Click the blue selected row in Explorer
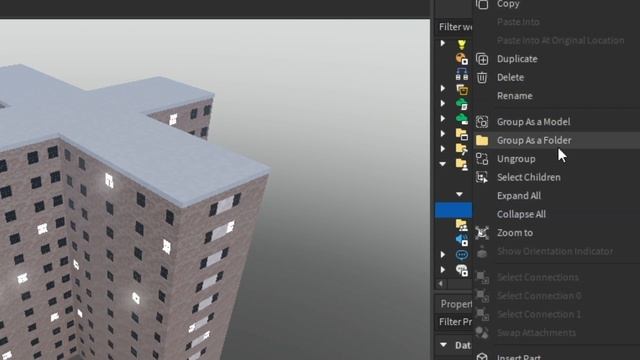The height and width of the screenshot is (360, 640). click(x=453, y=210)
